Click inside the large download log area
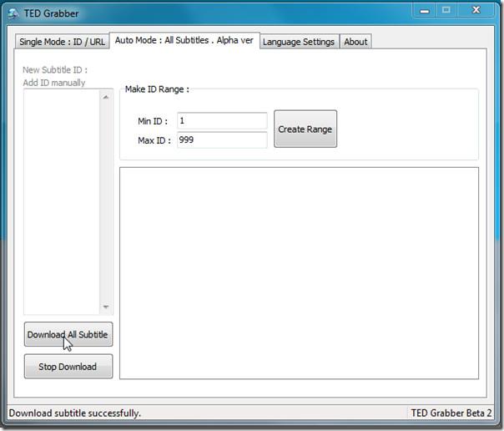The image size is (504, 431). point(299,273)
